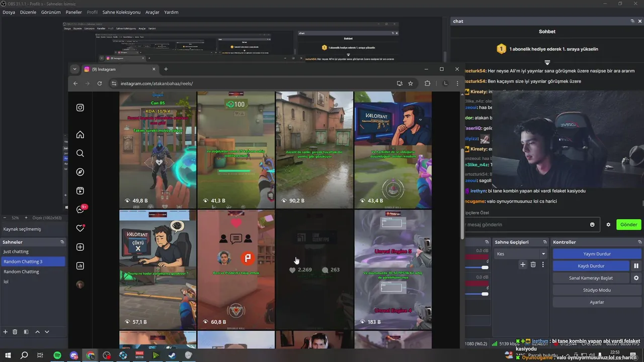This screenshot has height=362, width=644.
Task: Open the Görünüm menu
Action: pos(51,12)
